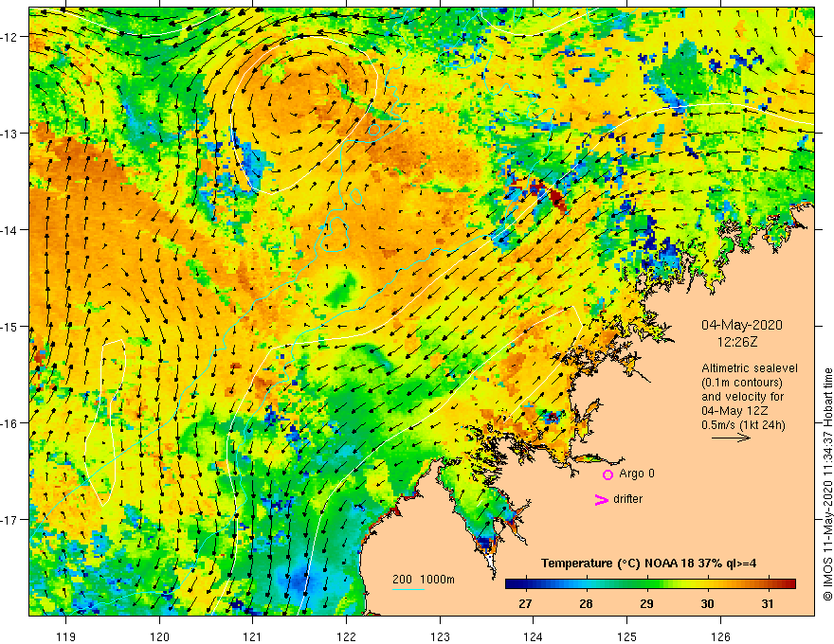This screenshot has height=644, width=834.
Task: Select the time text 12:26Z
Action: (x=736, y=342)
